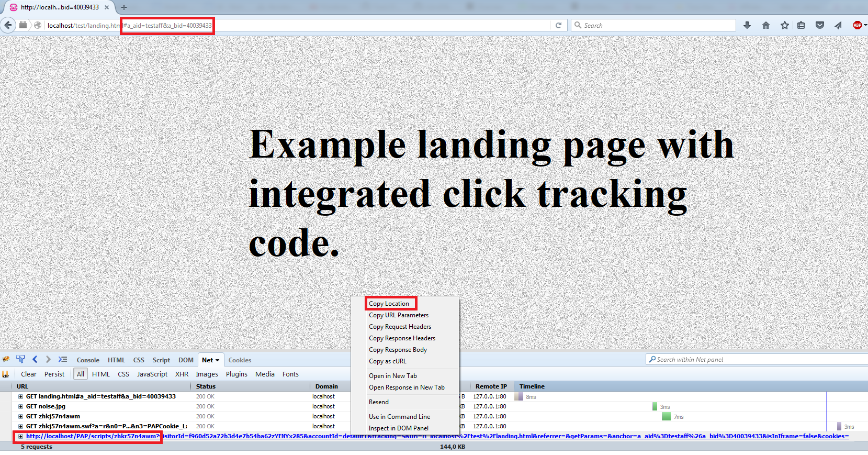Activate the element inspector pointer icon
868x455 pixels.
(x=20, y=359)
